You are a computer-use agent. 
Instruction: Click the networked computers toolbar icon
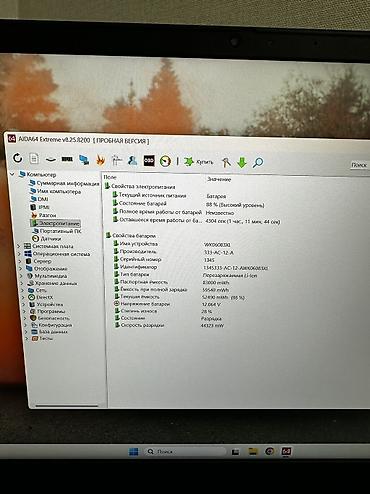(84, 160)
